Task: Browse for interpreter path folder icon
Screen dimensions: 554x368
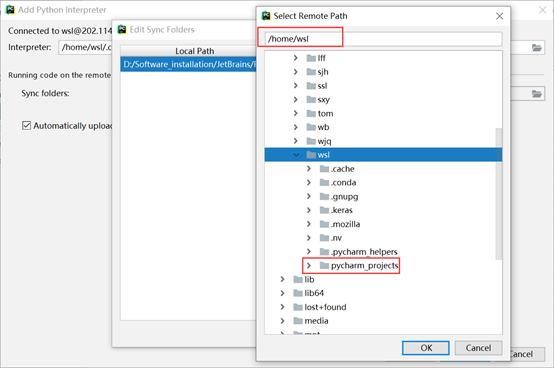Action: [536, 48]
